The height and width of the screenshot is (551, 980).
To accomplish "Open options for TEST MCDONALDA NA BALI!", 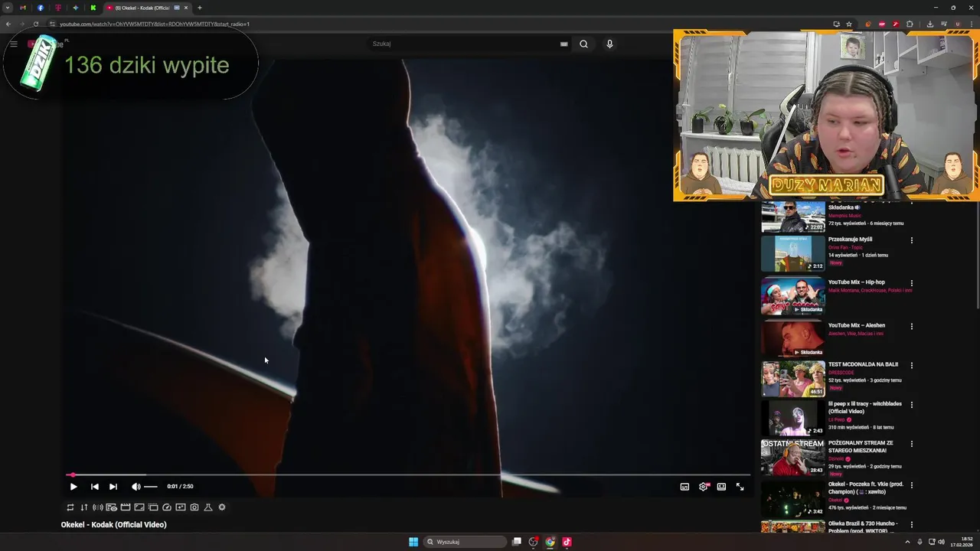I will [911, 366].
